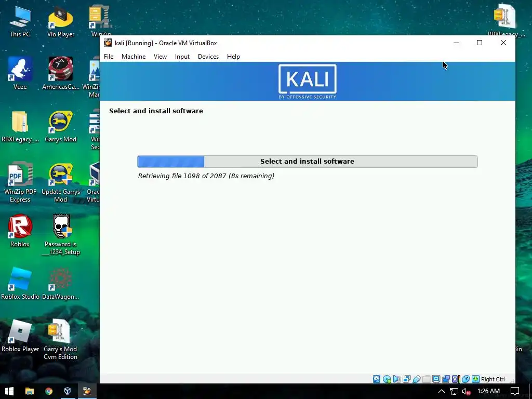
Task: Click the USB devices status icon
Action: tap(417, 379)
